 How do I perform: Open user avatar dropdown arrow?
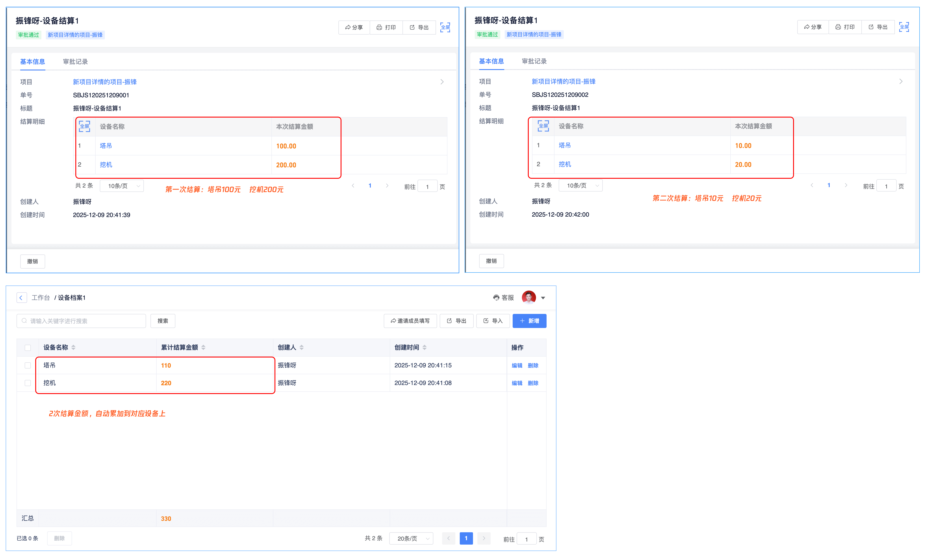(543, 298)
